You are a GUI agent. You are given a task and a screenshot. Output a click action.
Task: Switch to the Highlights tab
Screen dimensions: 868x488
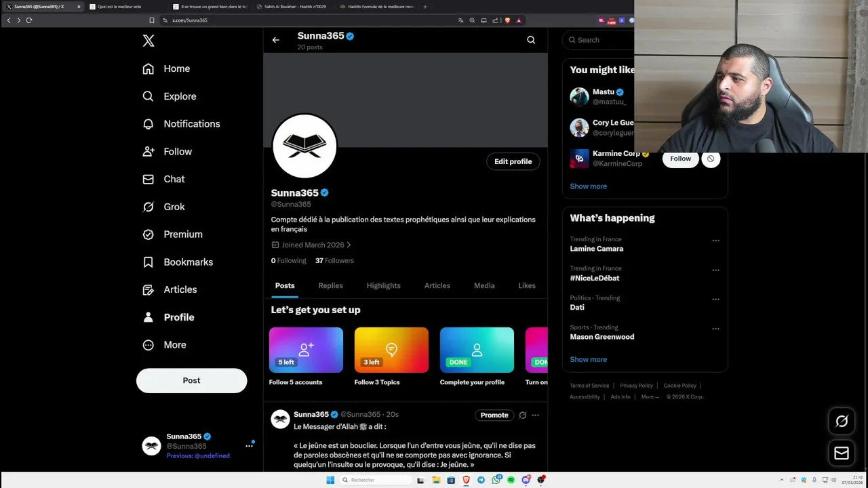pyautogui.click(x=384, y=286)
